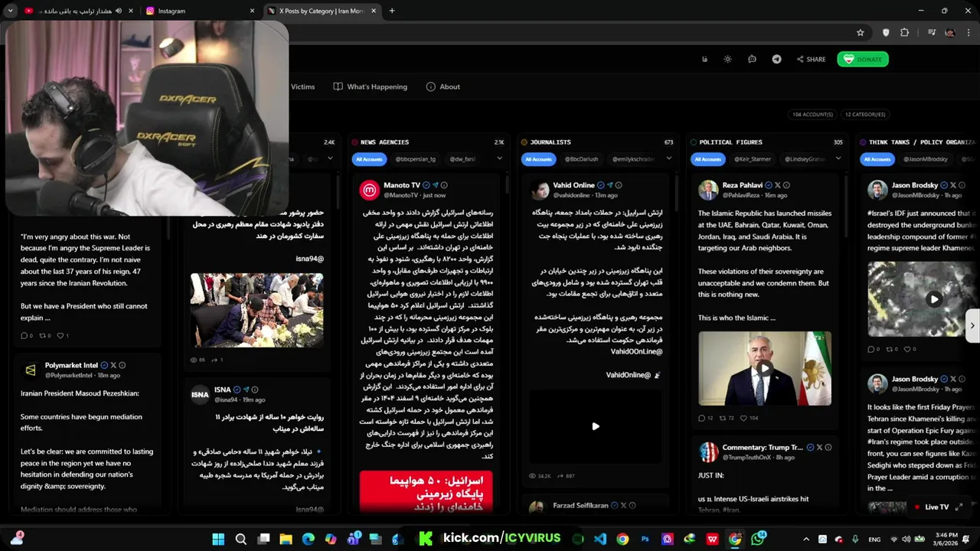Open info icon beside Manoto TV

click(x=444, y=185)
